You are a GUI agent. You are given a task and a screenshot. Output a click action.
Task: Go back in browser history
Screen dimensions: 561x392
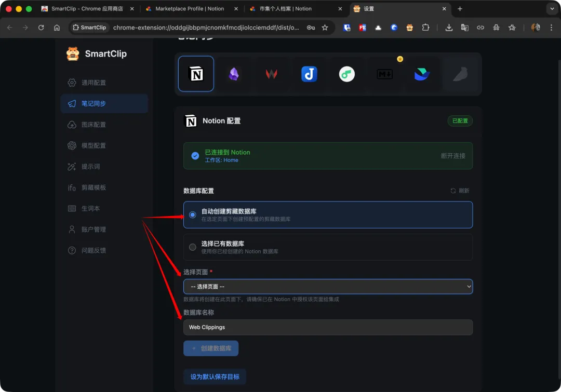click(x=10, y=28)
